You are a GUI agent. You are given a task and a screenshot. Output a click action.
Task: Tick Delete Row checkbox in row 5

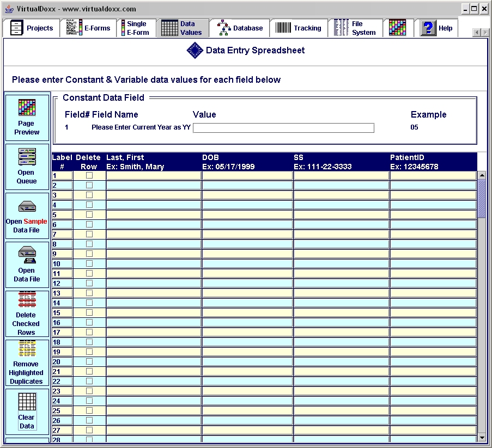pyautogui.click(x=89, y=215)
